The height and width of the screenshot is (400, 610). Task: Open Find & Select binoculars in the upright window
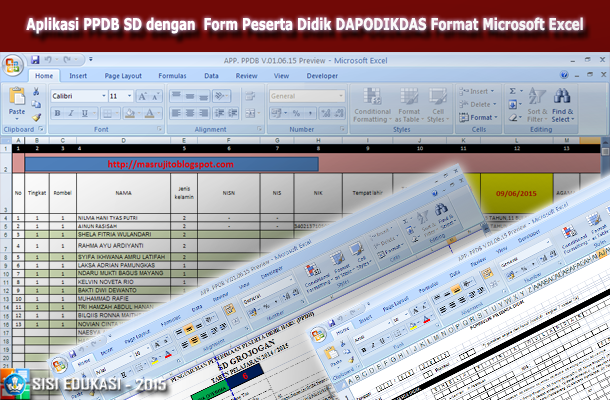[563, 105]
